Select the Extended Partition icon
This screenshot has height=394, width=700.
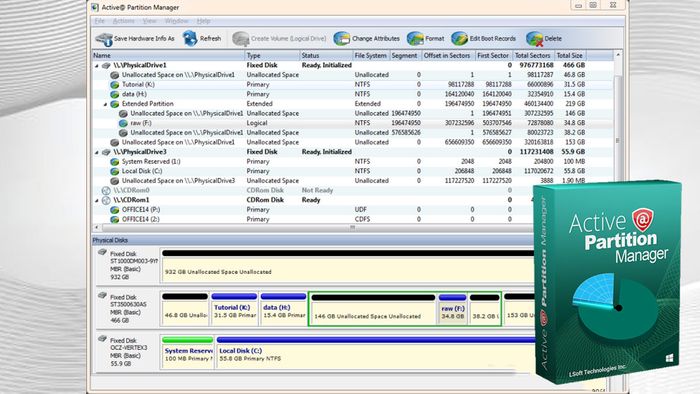tap(115, 104)
